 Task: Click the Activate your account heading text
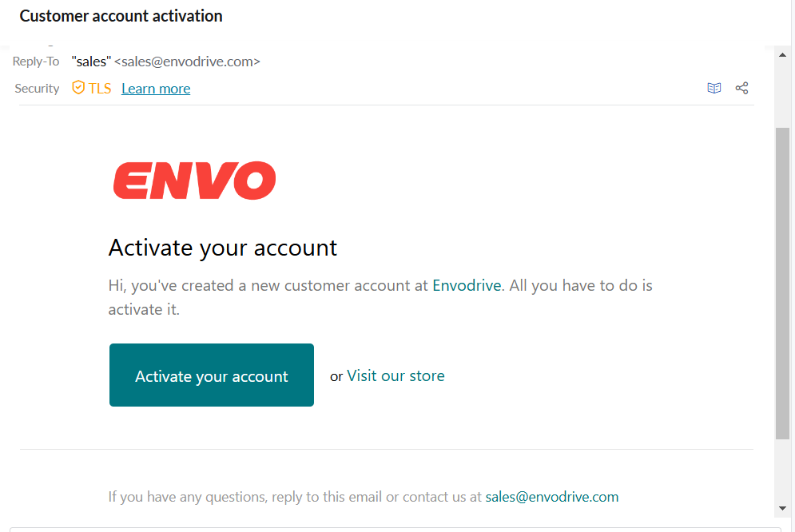(223, 248)
